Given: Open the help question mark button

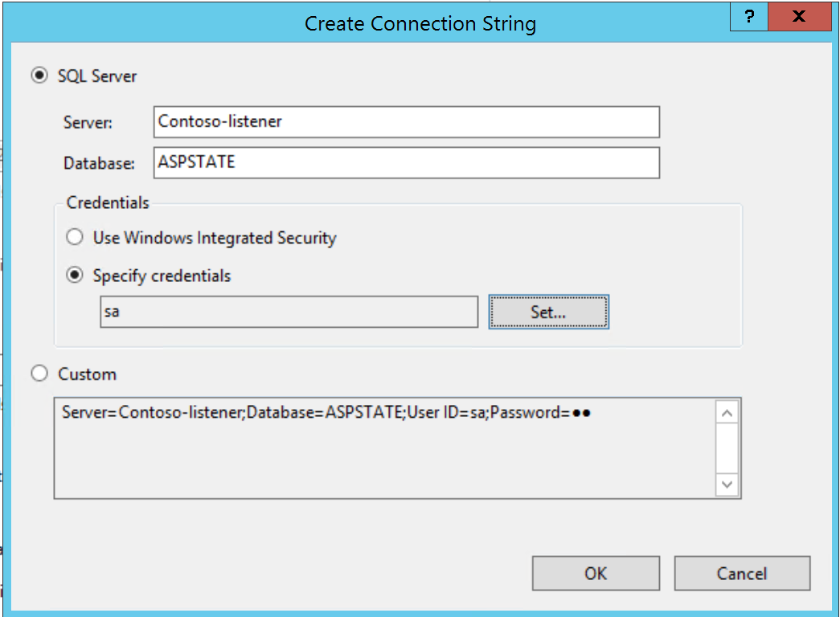Looking at the screenshot, I should 748,17.
